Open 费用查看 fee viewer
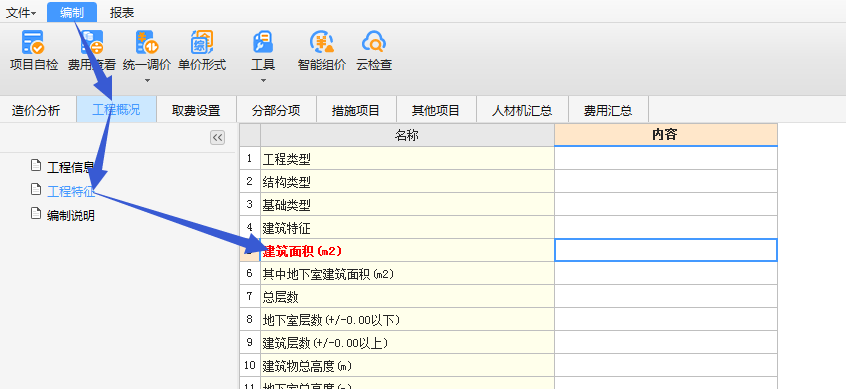Viewport: 846px width, 389px height. [x=92, y=51]
